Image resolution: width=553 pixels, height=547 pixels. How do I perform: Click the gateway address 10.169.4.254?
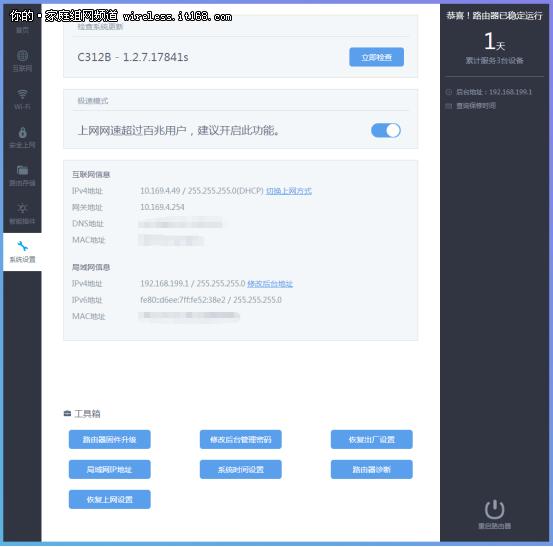coord(162,207)
